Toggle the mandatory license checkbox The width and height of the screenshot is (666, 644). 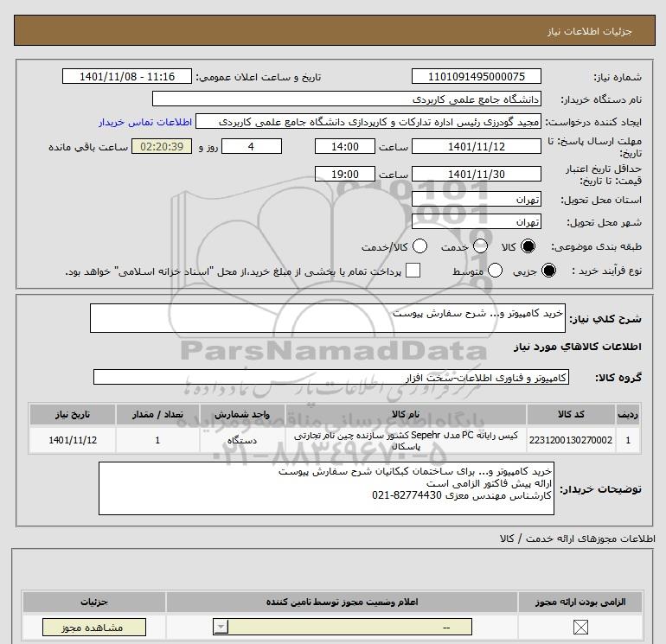[x=580, y=627]
